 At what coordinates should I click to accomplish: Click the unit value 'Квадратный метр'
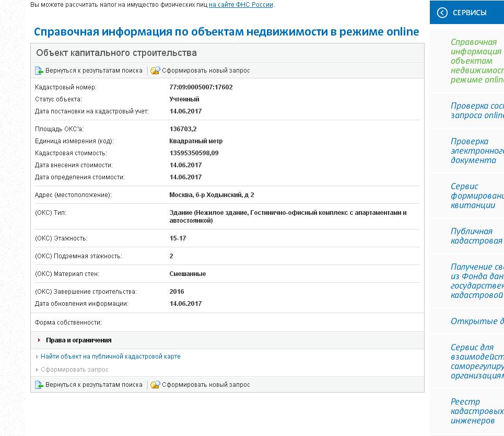point(196,141)
